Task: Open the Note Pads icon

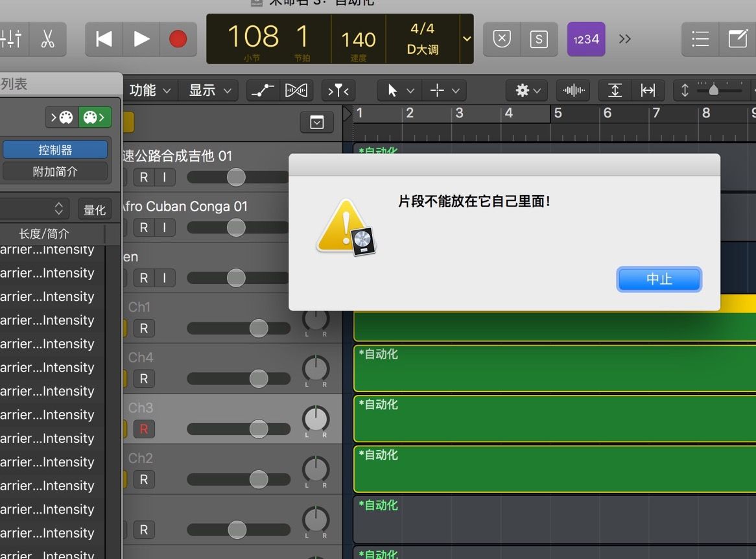Action: click(x=738, y=39)
